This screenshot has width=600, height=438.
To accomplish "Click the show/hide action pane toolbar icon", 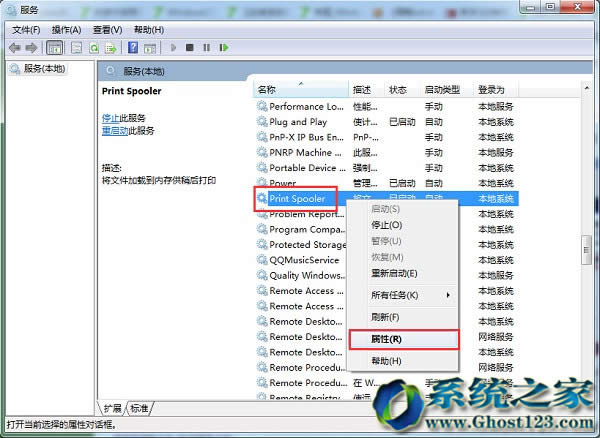I will click(150, 48).
